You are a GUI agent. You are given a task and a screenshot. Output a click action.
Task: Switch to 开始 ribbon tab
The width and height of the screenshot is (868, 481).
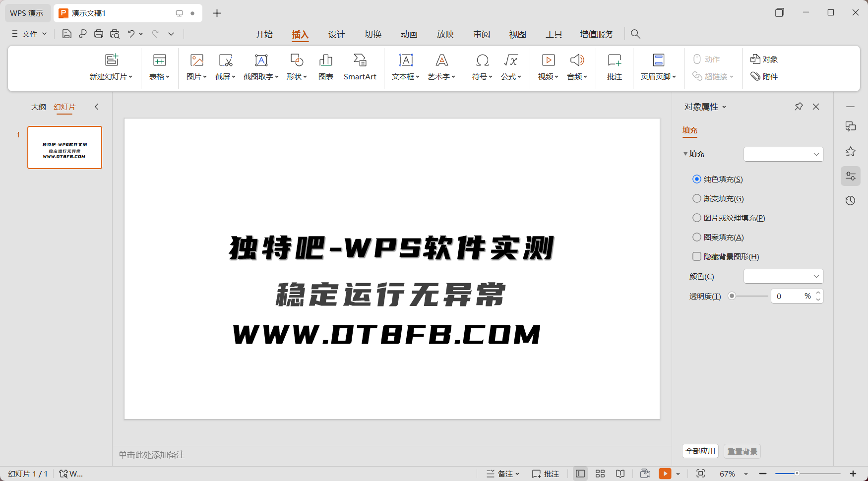point(264,34)
